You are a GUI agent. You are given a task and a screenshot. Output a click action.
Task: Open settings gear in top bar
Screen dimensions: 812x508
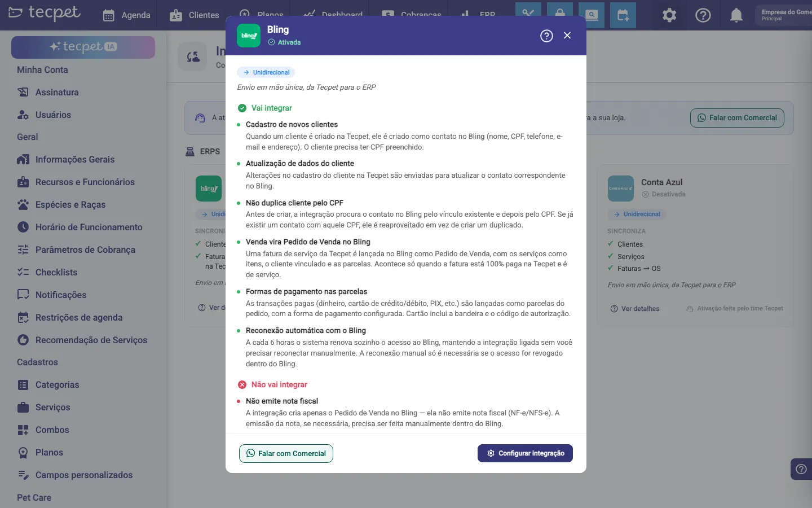click(x=669, y=15)
